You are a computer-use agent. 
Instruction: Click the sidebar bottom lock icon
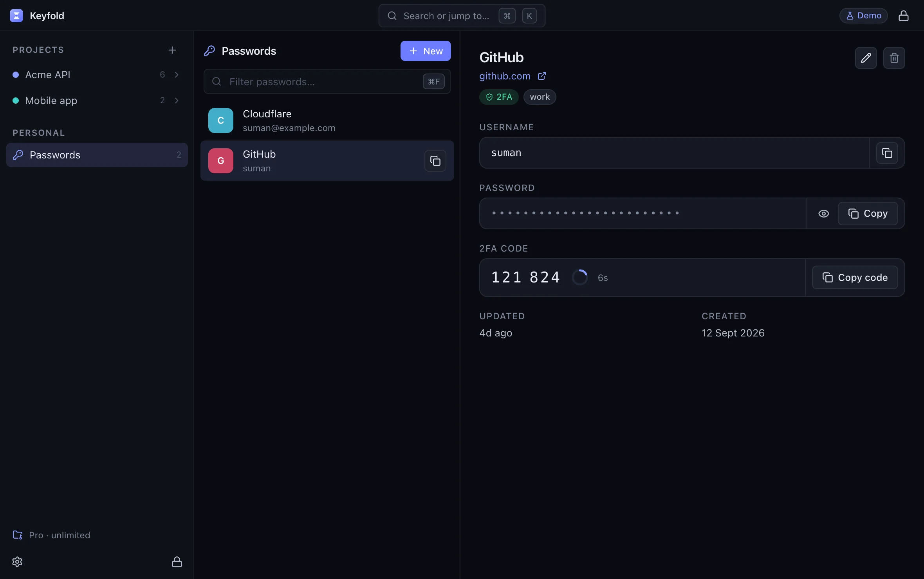pos(177,562)
